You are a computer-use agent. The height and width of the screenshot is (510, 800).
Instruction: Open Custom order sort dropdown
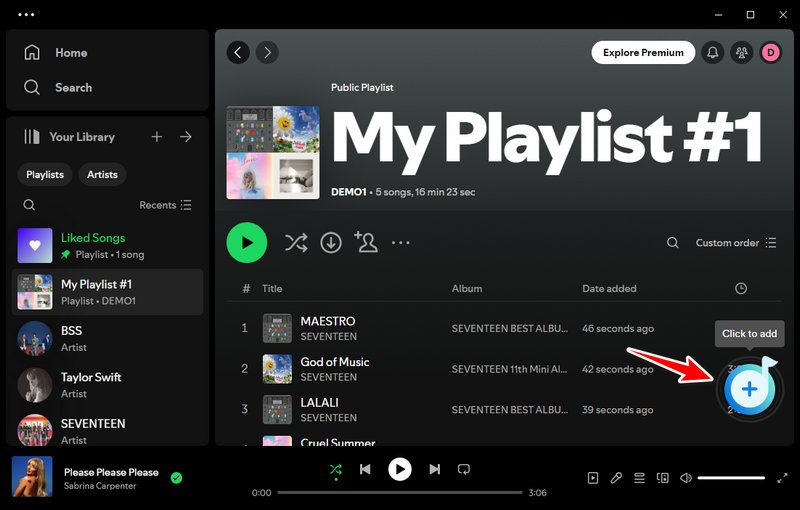pos(736,243)
